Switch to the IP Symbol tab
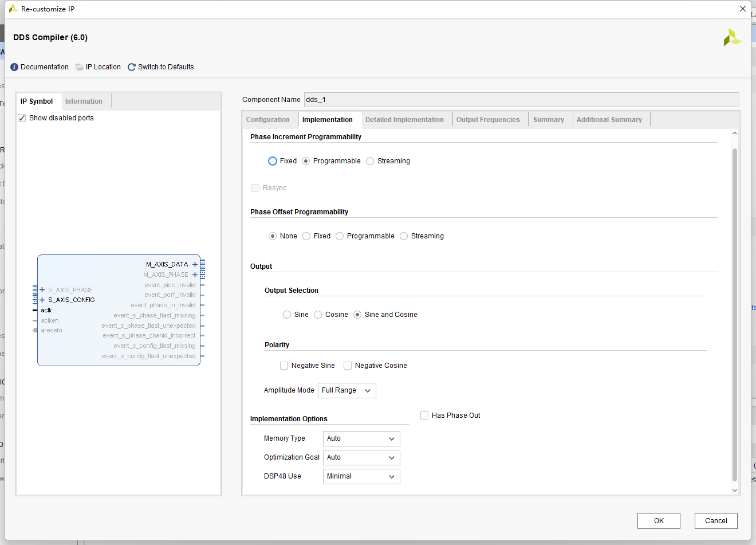The height and width of the screenshot is (545, 756). click(x=37, y=101)
